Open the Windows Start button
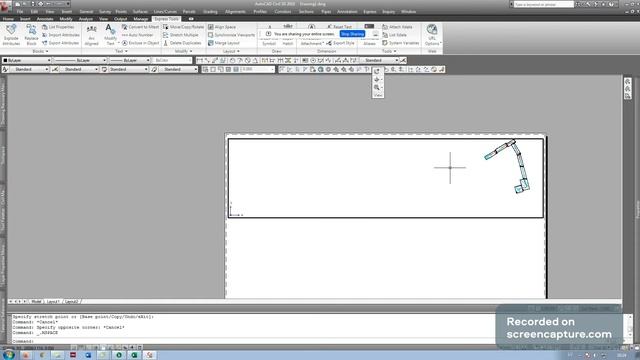Image resolution: width=640 pixels, height=360 pixels. tap(9, 355)
